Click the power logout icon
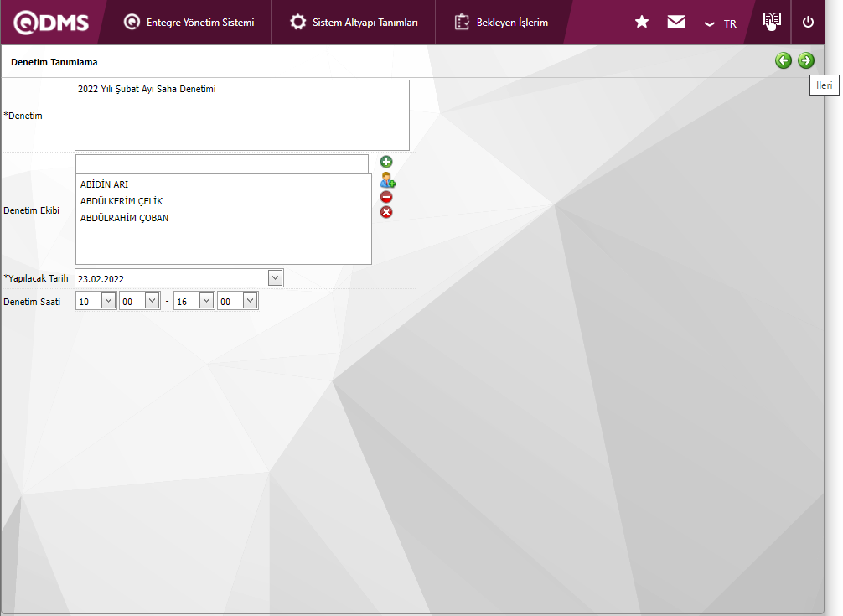 coord(808,22)
